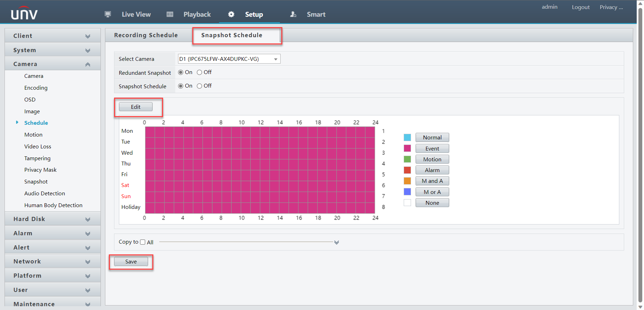644x310 pixels.
Task: Click the red Alarm color swatch
Action: [x=407, y=170]
